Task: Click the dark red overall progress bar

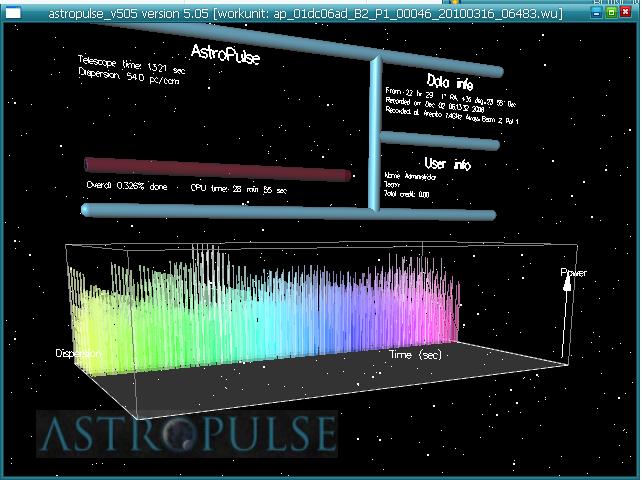Action: click(x=218, y=169)
